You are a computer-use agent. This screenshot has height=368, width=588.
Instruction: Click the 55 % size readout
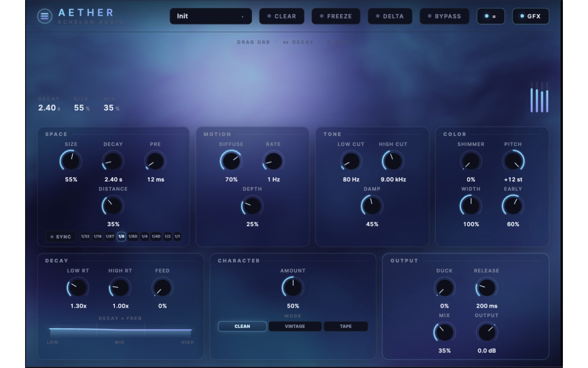tap(82, 108)
